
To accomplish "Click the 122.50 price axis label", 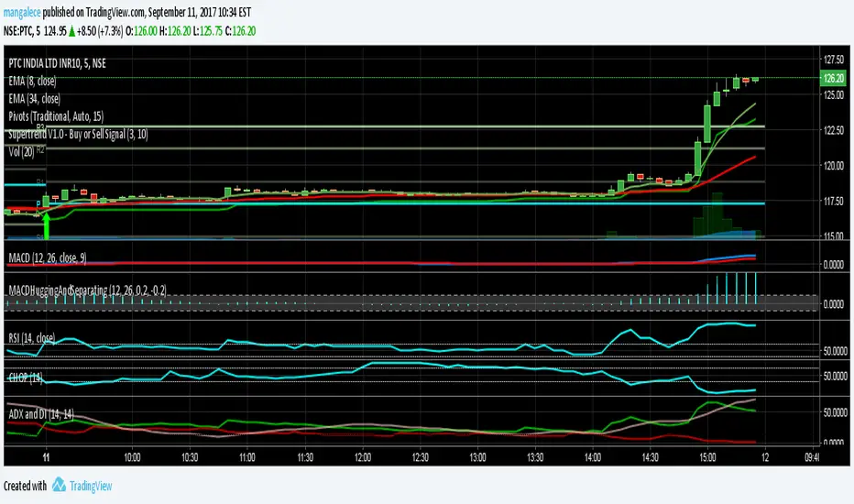I will 833,130.
